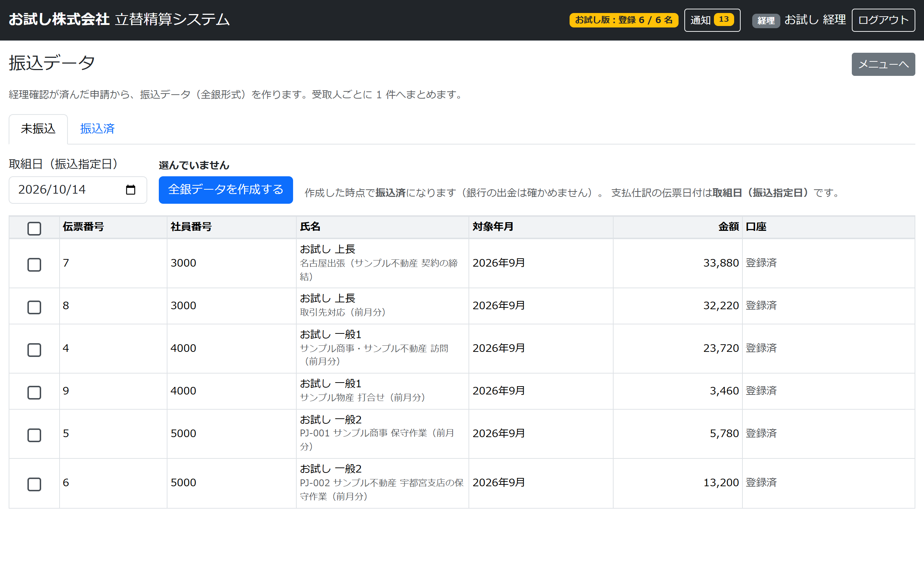Select the checkbox for voucher number 9

[34, 392]
